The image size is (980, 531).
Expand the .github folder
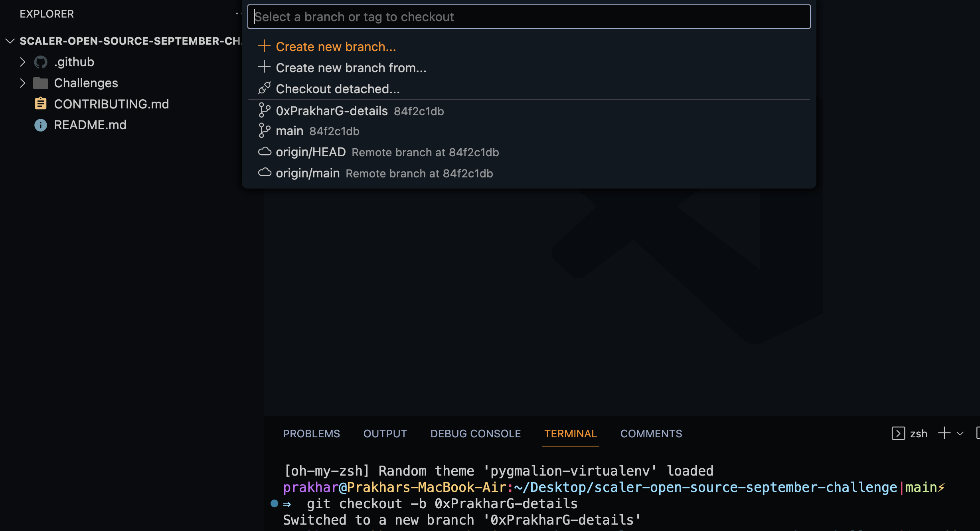(x=22, y=62)
